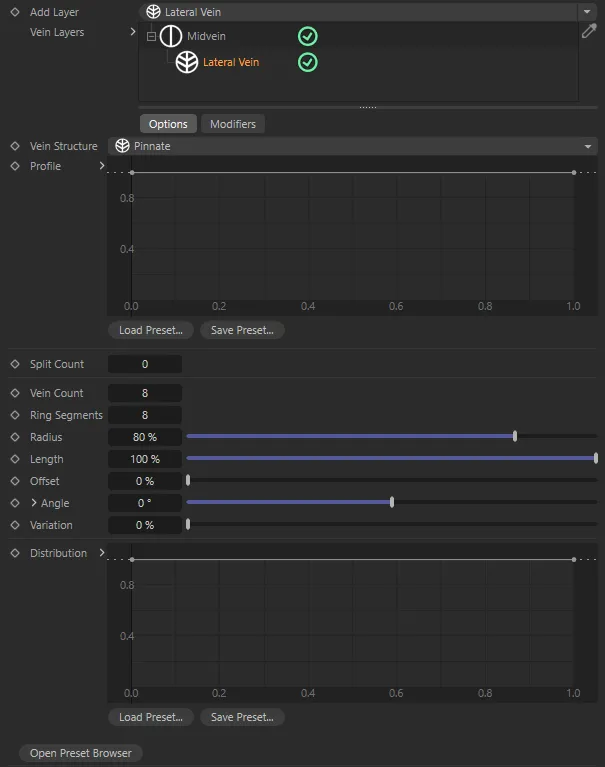Click the Vein Count input field
The height and width of the screenshot is (767, 605).
(x=145, y=393)
